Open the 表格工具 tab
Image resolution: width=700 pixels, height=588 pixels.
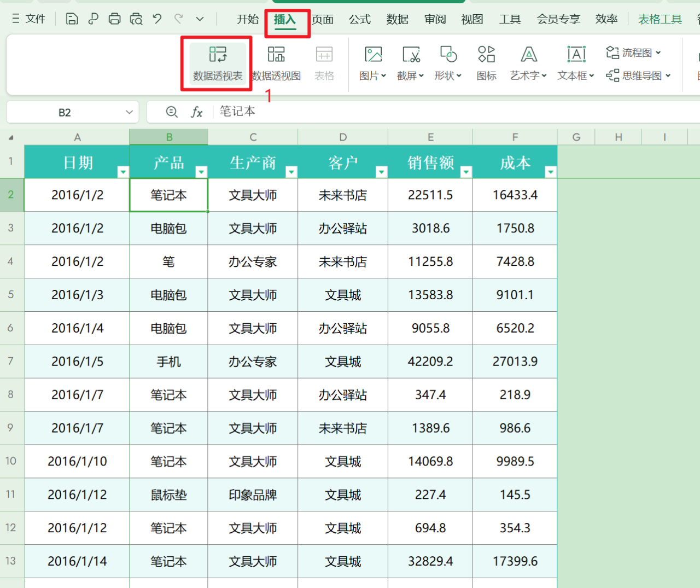(660, 19)
